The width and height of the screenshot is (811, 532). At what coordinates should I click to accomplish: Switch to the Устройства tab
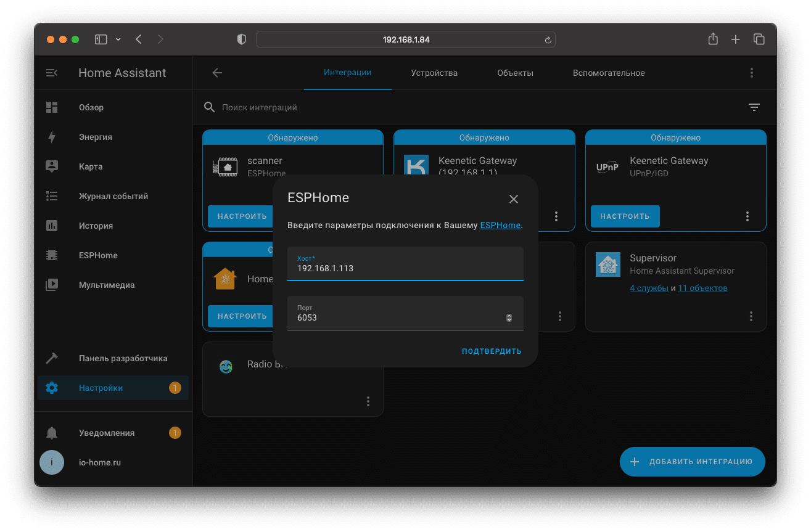[x=434, y=73]
